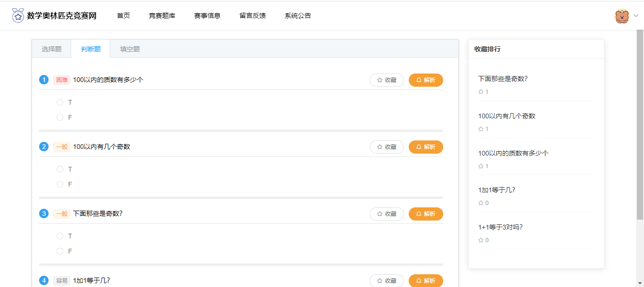The height and width of the screenshot is (287, 644).
Task: Switch to the 填空题 tab
Action: click(x=130, y=49)
